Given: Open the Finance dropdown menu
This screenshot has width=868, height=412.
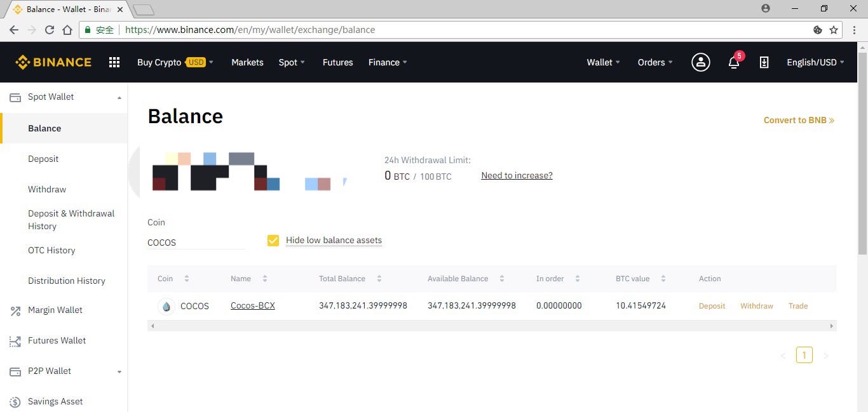Looking at the screenshot, I should [388, 62].
